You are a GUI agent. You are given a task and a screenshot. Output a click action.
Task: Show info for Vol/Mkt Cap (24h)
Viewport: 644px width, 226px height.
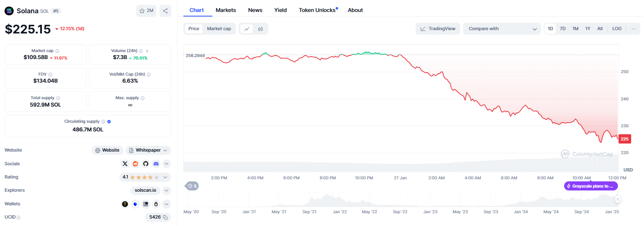[x=149, y=74]
